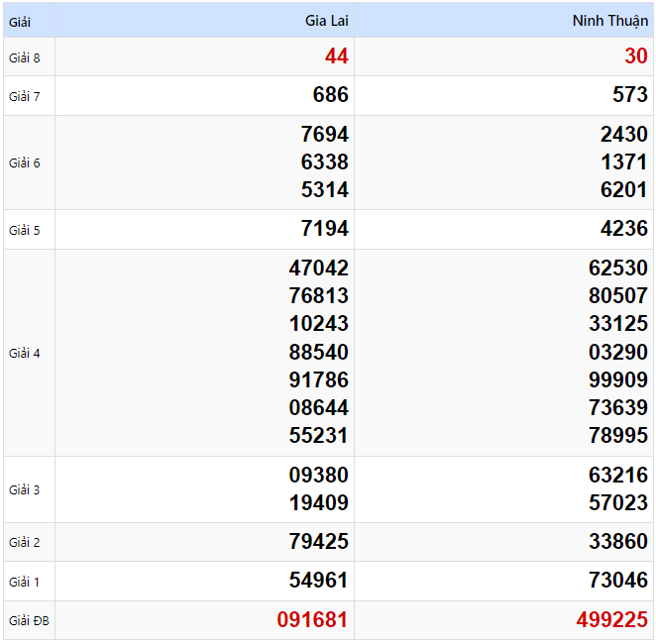Select Ninh Thuận special prize number 499225

(x=611, y=621)
